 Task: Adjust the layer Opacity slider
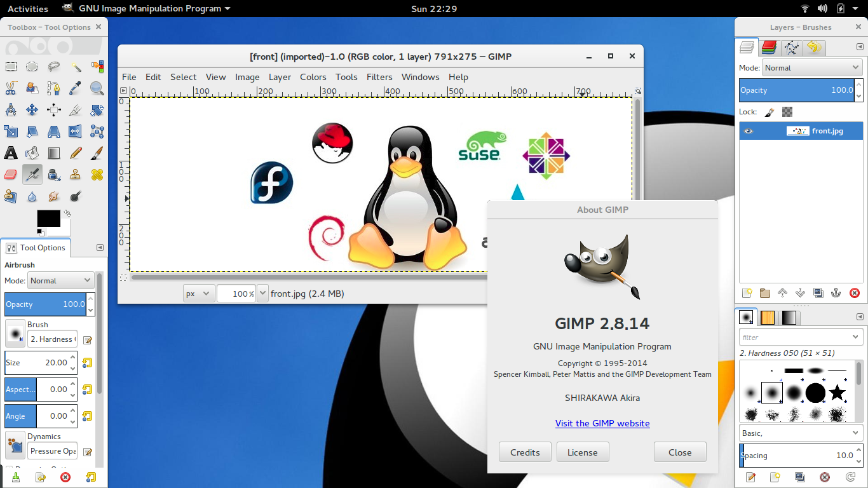[x=796, y=90]
